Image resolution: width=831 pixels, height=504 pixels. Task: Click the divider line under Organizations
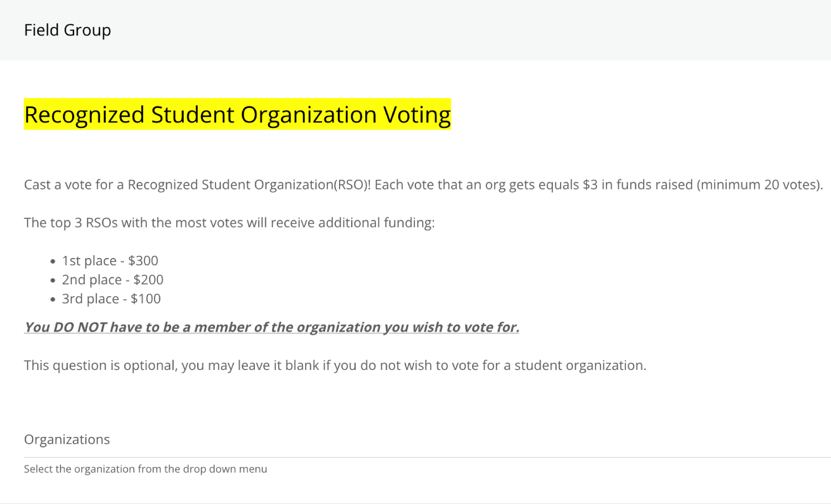[x=416, y=456]
